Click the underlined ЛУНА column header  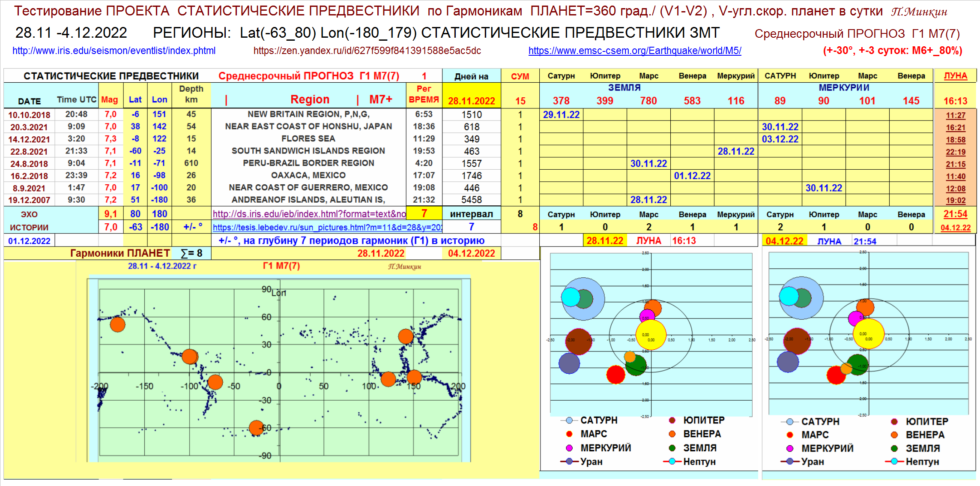955,76
